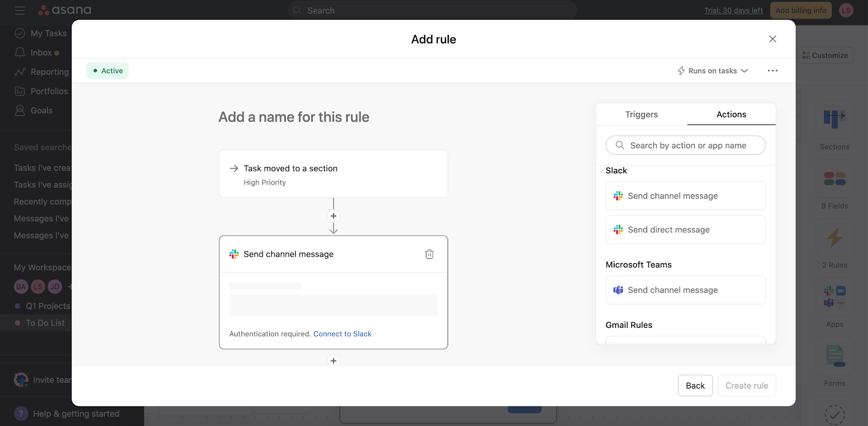Expand the Runs on tasks dropdown
The width and height of the screenshot is (868, 426).
713,71
